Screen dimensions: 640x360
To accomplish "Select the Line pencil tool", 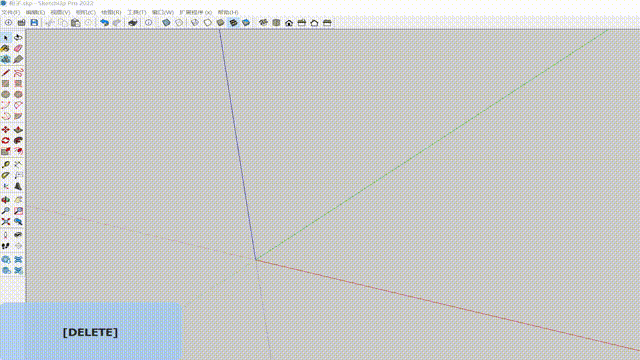I will click(x=6, y=73).
